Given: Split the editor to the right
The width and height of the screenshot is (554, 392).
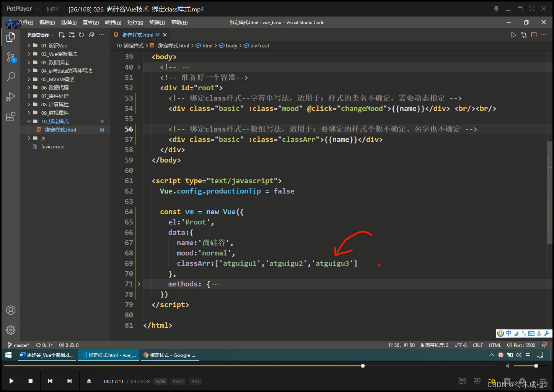Looking at the screenshot, I should pos(534,35).
